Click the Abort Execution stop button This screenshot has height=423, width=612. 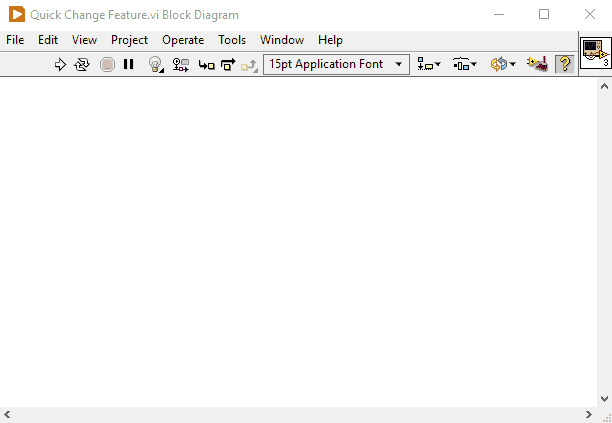(x=107, y=64)
